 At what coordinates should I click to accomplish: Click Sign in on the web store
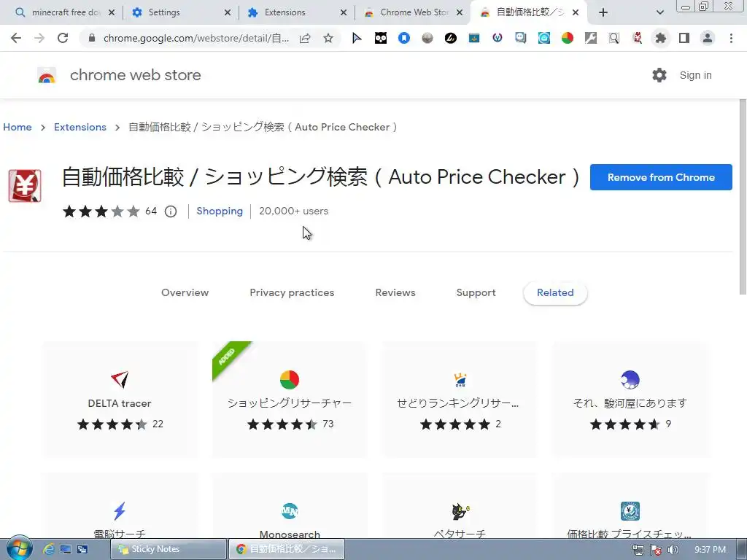pos(695,75)
